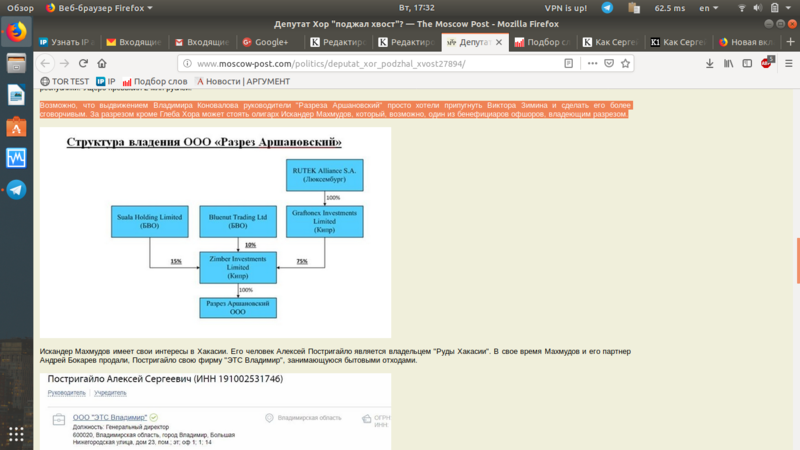Viewport: 800px width, 450px height.
Task: Switch to the Google+ tab
Action: point(270,42)
